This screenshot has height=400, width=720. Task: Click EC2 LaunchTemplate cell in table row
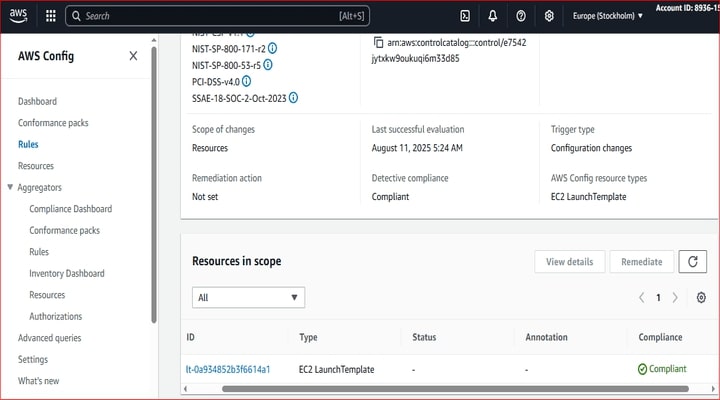pos(336,369)
